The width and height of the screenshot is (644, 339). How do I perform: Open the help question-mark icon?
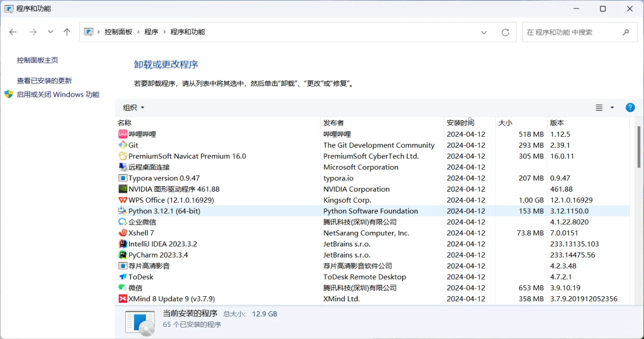tap(630, 108)
